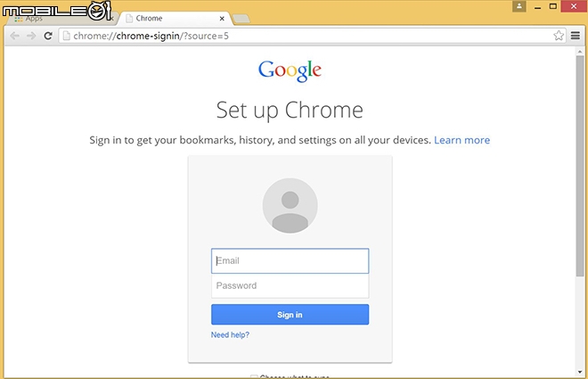Viewport: 588px width, 379px height.
Task: Focus the Email input field
Action: point(290,260)
